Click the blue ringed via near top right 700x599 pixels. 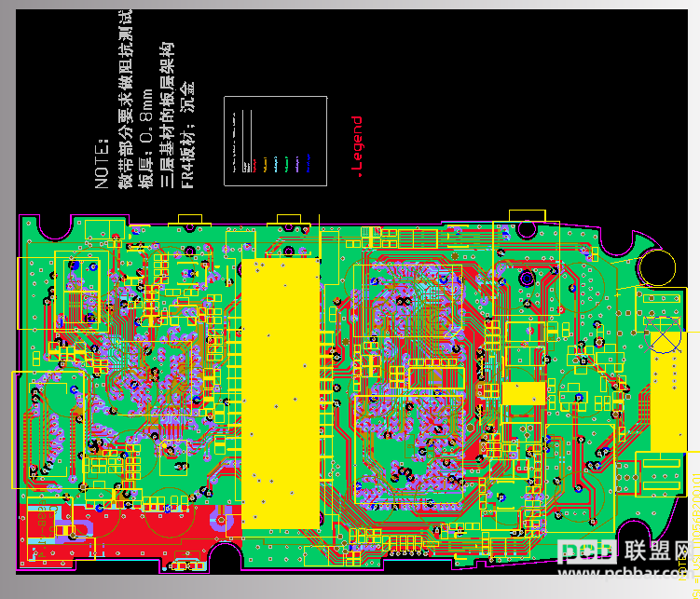(x=527, y=279)
